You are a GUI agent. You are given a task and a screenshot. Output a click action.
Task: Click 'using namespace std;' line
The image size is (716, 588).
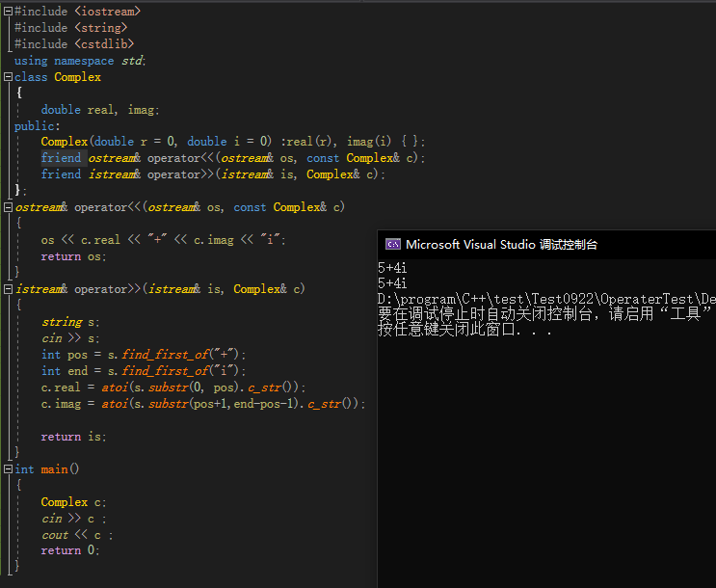pos(80,61)
